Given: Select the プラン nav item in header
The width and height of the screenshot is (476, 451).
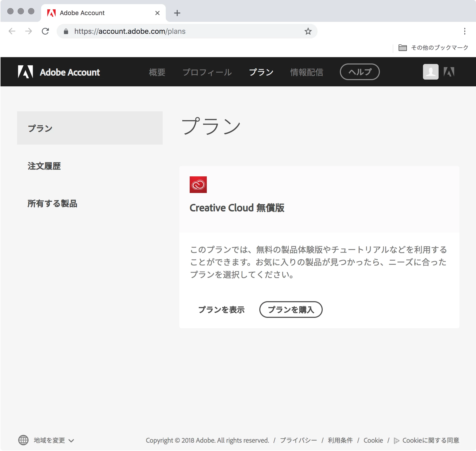Looking at the screenshot, I should tap(261, 72).
